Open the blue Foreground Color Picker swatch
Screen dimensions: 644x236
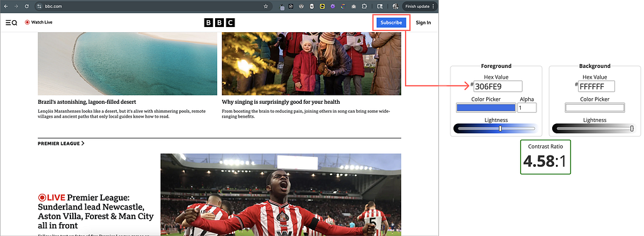coord(486,108)
